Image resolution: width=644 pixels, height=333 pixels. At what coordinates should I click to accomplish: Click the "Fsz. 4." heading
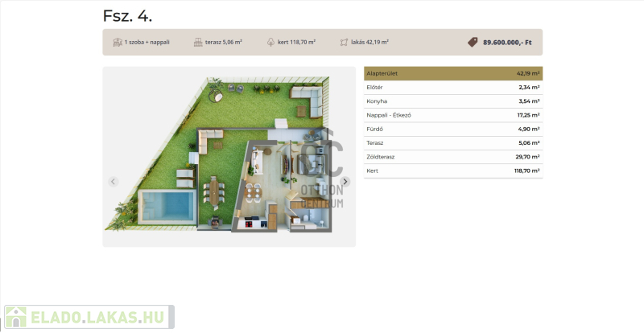tap(127, 16)
